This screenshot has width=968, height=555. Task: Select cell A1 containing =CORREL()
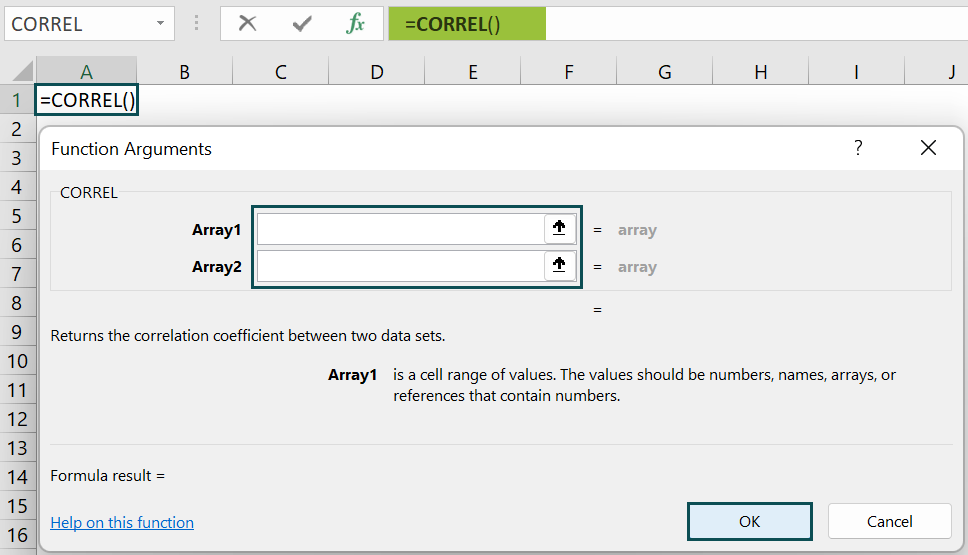point(86,100)
